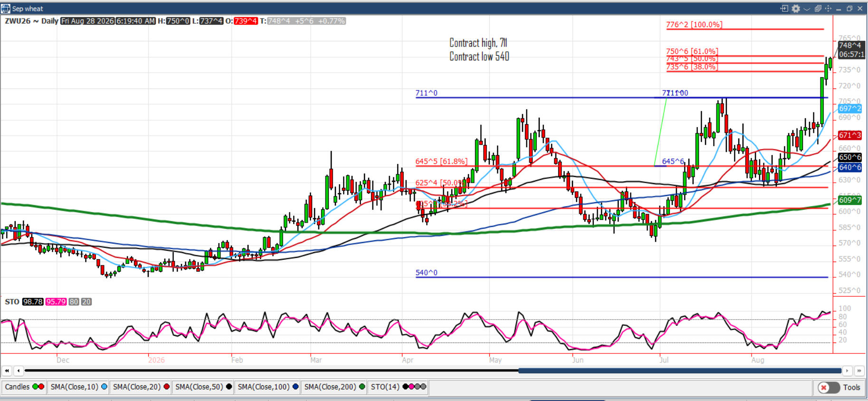Click the open value 739^4

tap(246, 21)
